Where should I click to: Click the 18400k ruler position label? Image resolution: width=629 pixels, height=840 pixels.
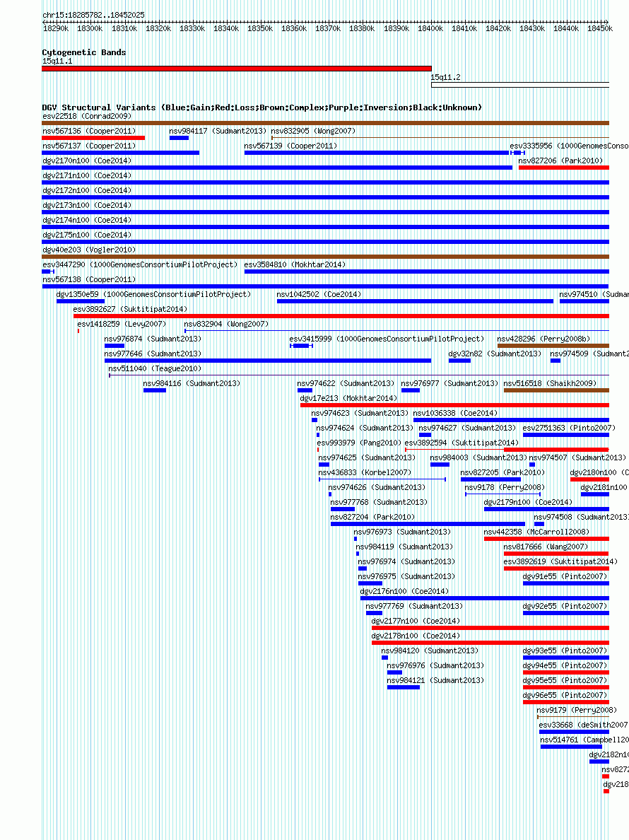click(430, 29)
